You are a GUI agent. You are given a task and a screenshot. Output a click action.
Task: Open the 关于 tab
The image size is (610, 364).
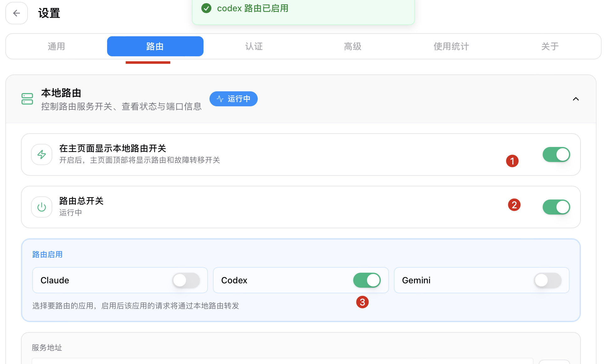(x=550, y=46)
